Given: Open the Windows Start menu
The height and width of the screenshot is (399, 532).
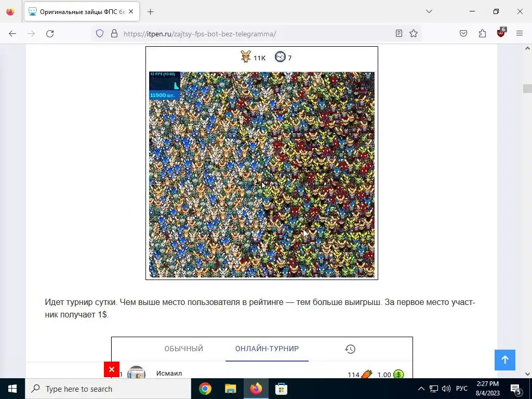Looking at the screenshot, I should click(x=12, y=389).
